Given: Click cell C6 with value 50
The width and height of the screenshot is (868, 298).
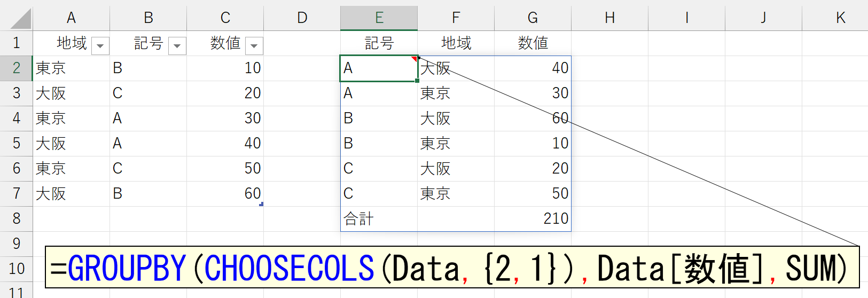Looking at the screenshot, I should coord(225,169).
